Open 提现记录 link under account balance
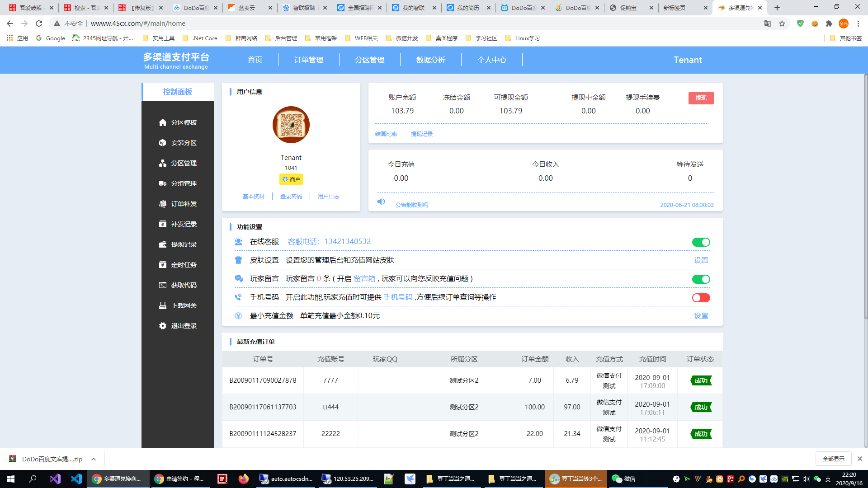 (x=422, y=134)
